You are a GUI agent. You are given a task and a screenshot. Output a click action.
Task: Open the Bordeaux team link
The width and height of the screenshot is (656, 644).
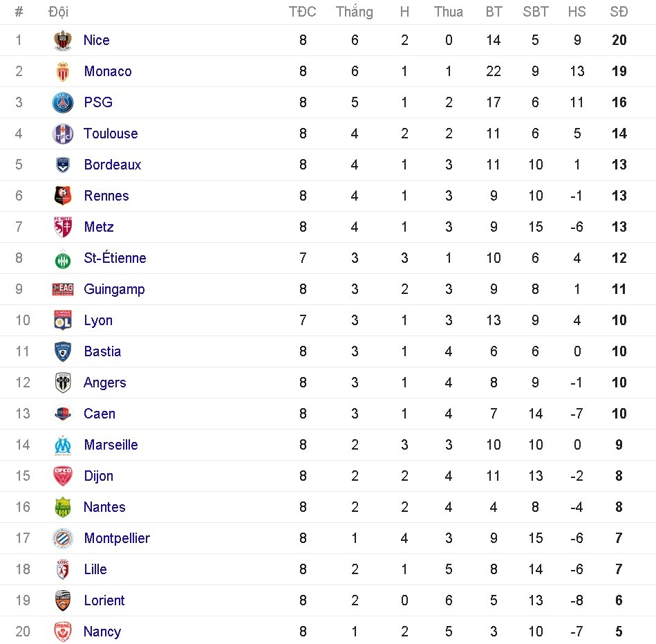coord(113,165)
